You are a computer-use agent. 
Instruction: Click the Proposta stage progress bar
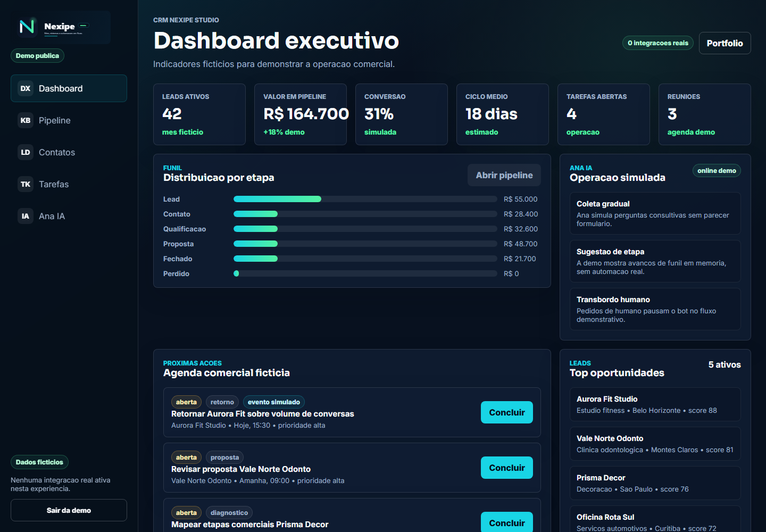pyautogui.click(x=365, y=244)
